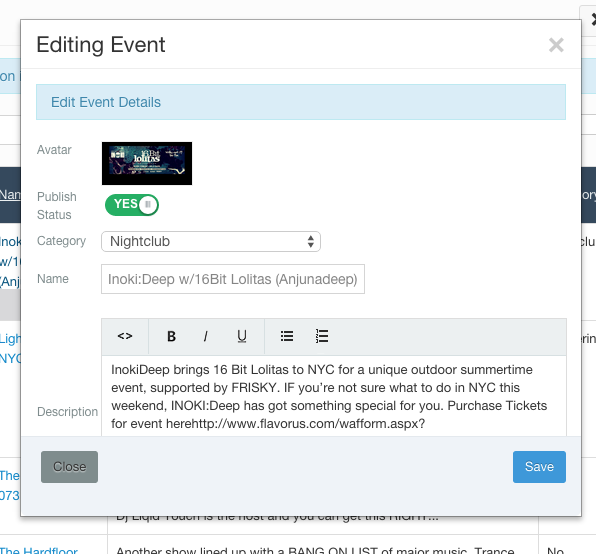Click the white knob on publish toggle
The width and height of the screenshot is (596, 554).
[x=148, y=205]
